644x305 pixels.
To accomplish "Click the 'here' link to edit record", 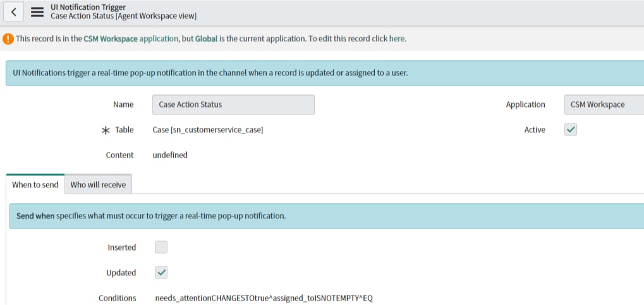I will (x=397, y=39).
